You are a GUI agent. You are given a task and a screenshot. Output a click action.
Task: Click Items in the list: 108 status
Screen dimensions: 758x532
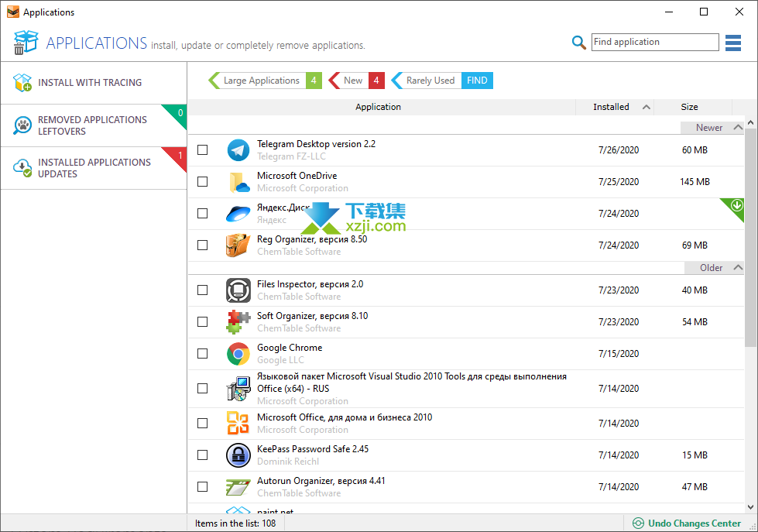(x=235, y=523)
